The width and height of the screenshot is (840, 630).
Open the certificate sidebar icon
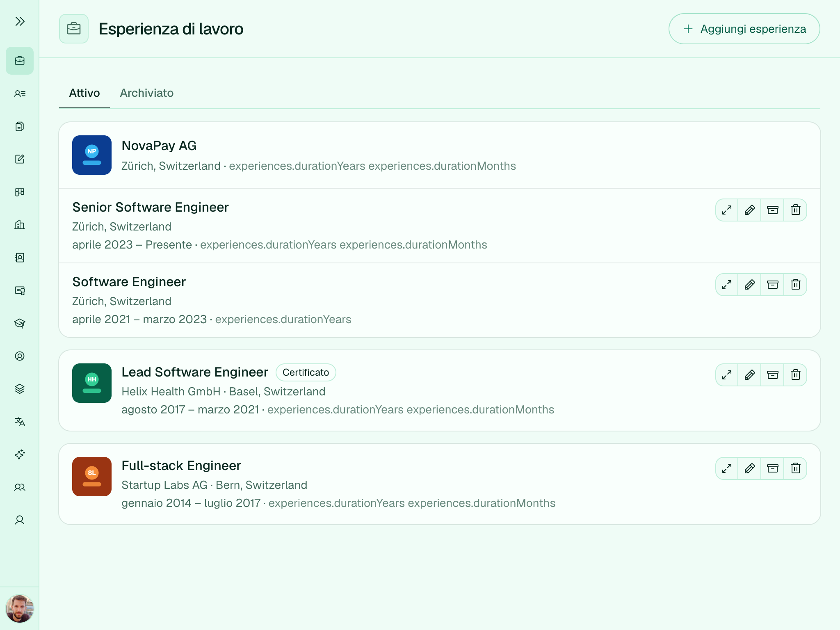pos(20,290)
